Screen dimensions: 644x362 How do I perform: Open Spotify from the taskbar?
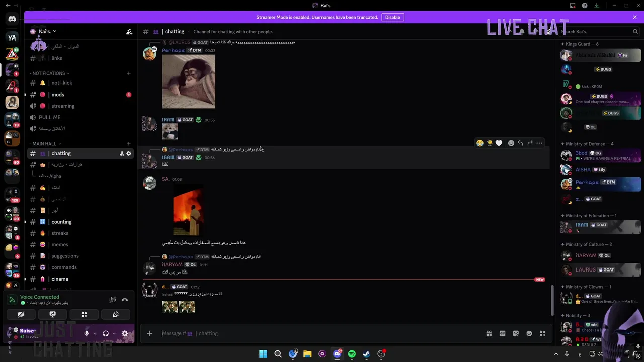point(352,354)
